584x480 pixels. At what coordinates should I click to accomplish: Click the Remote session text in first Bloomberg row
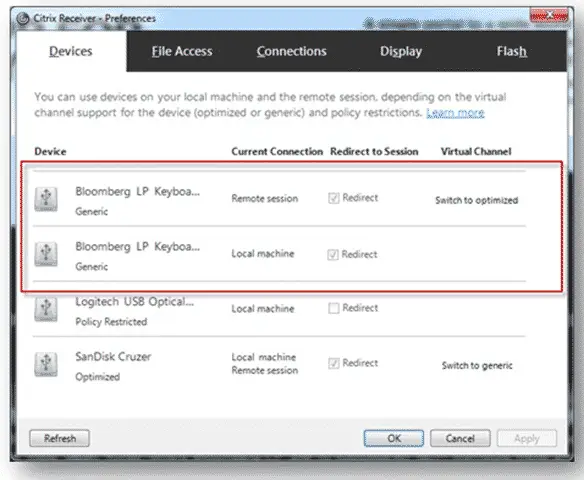(x=264, y=198)
